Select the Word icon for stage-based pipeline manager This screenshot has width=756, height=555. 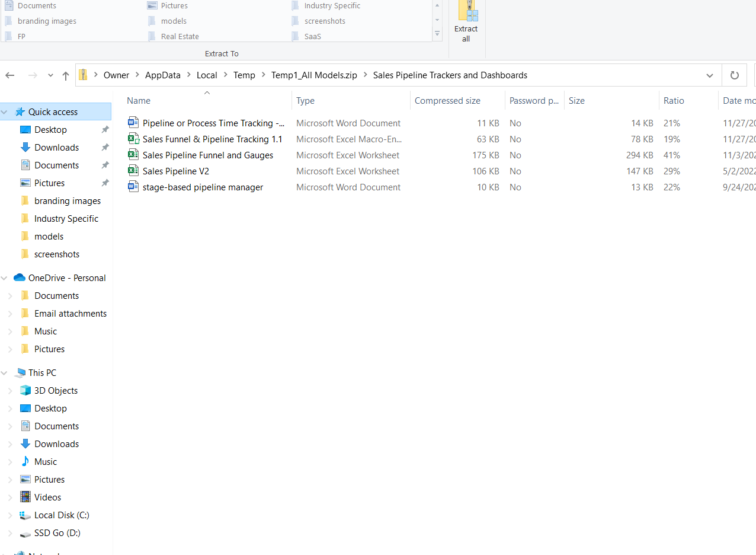133,187
